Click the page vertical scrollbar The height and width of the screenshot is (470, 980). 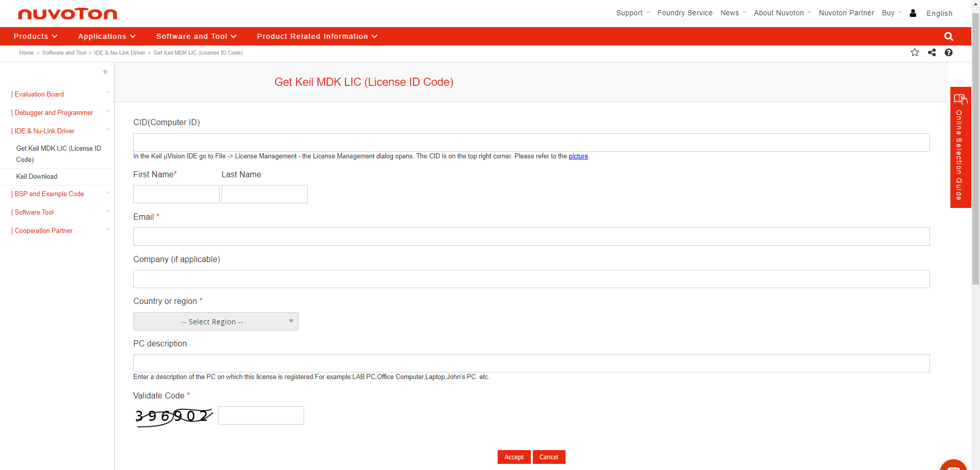975,148
